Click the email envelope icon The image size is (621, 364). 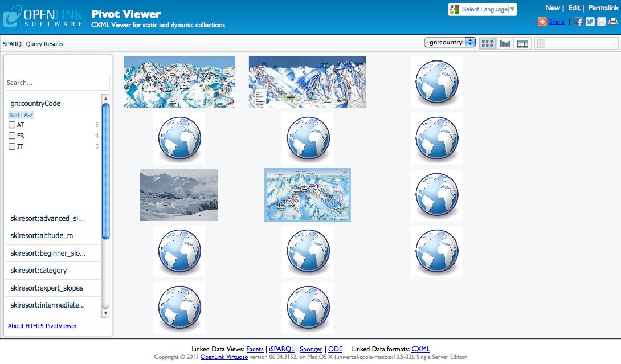point(602,22)
